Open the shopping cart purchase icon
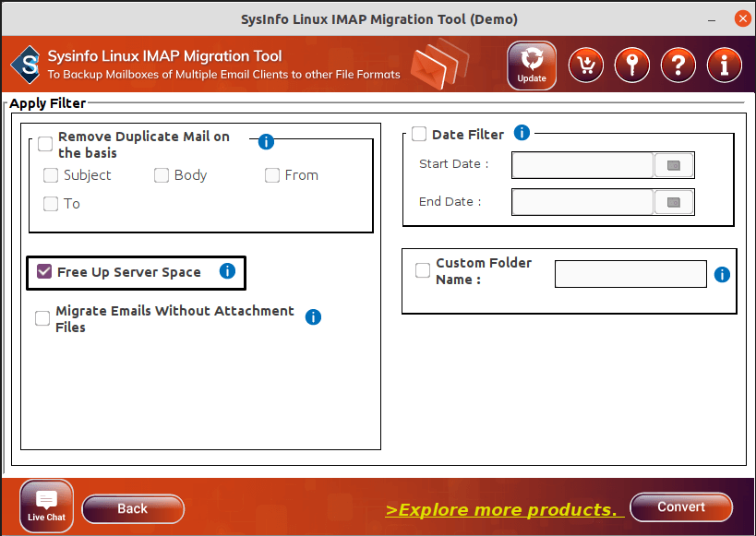Image resolution: width=756 pixels, height=536 pixels. 586,66
